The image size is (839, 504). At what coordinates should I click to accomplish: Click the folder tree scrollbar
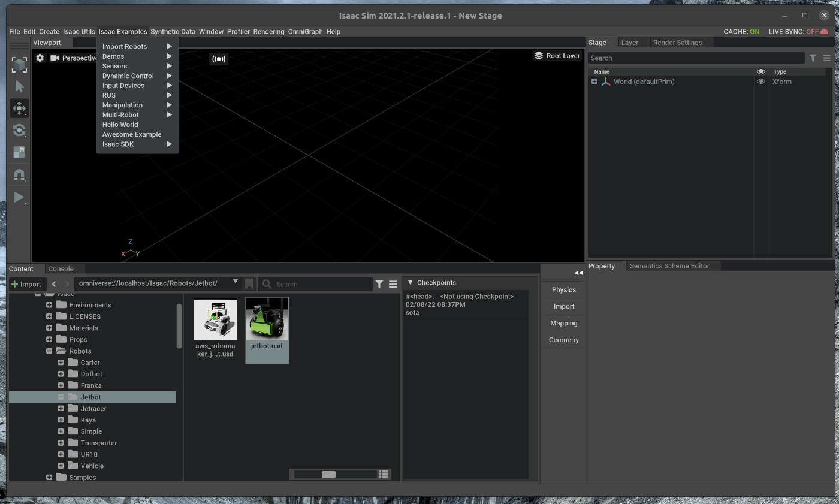pos(179,325)
